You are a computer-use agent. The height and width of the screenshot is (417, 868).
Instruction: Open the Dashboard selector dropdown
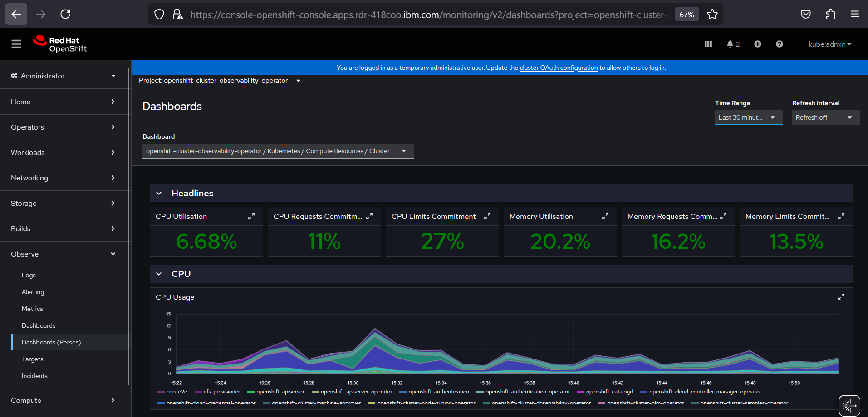[278, 151]
